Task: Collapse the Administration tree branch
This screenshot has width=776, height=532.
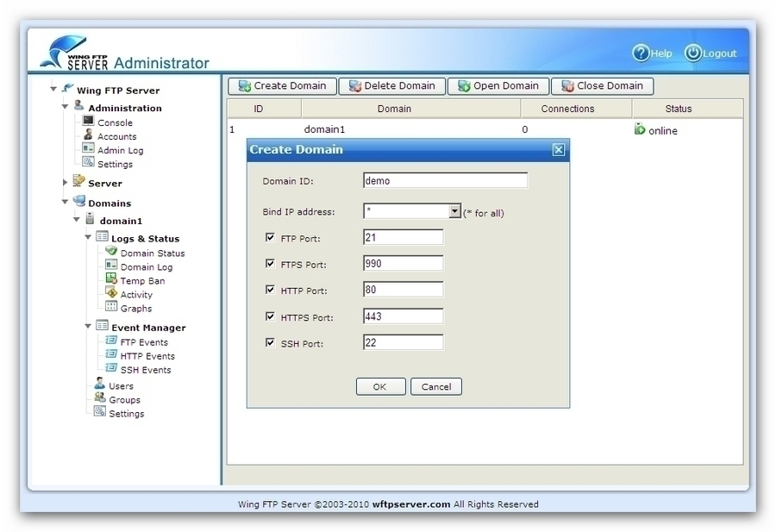Action: 66,108
